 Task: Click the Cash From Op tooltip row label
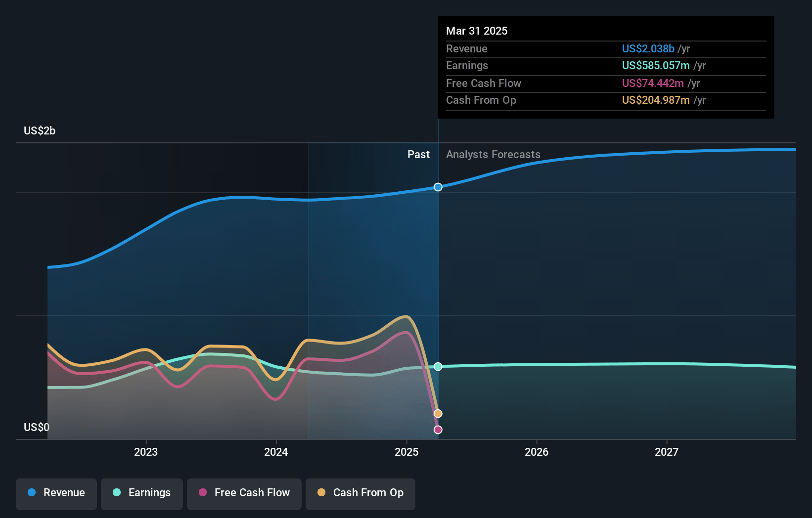pos(481,100)
